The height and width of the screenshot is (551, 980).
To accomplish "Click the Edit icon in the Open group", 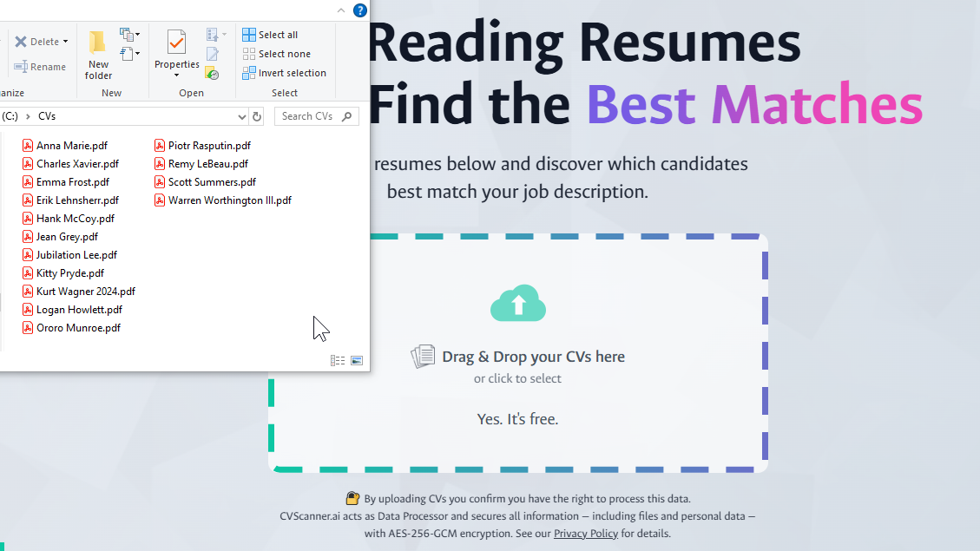I will 213,55.
